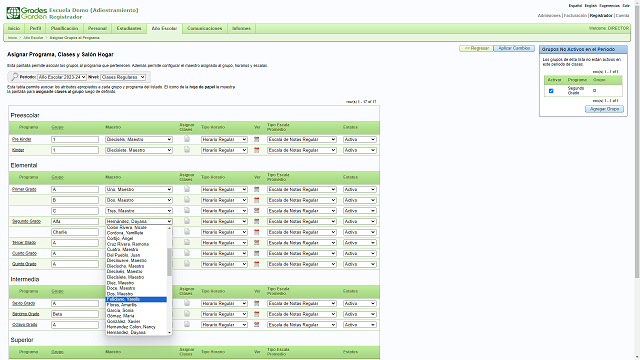This screenshot has width=640, height=360.
Task: View schedule calendar icon for Quinto Grado
Action: 256,264
